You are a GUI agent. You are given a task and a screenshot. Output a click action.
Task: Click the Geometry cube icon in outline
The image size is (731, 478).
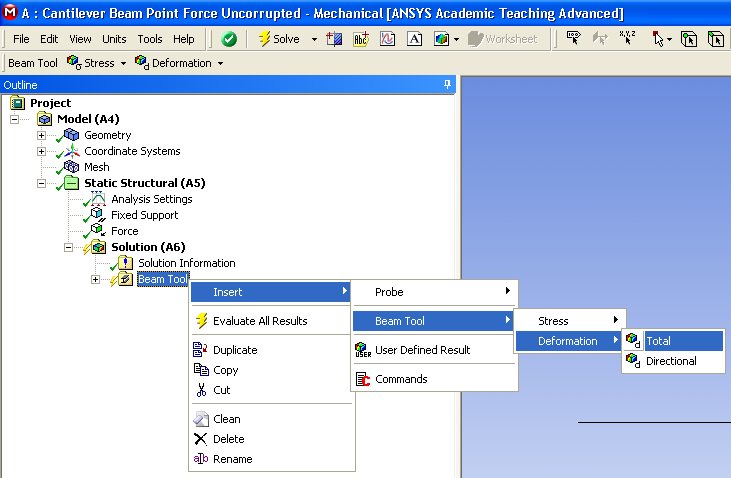[x=71, y=135]
